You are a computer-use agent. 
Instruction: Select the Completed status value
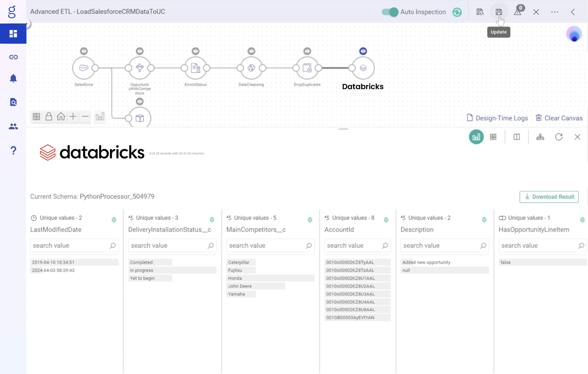click(150, 262)
